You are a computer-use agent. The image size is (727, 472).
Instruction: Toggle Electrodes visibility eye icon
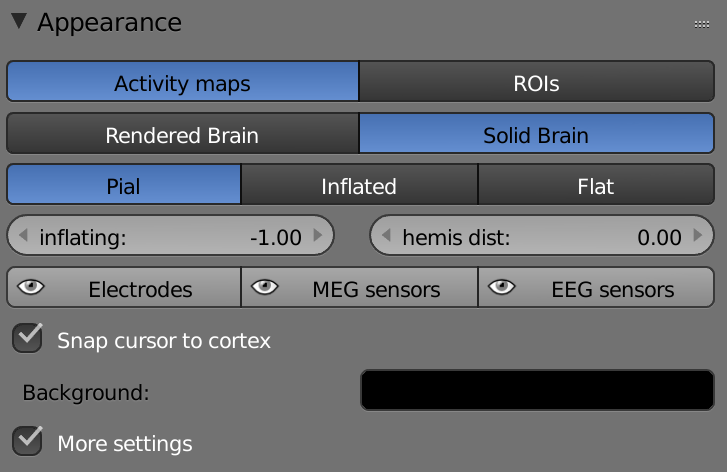tap(31, 287)
